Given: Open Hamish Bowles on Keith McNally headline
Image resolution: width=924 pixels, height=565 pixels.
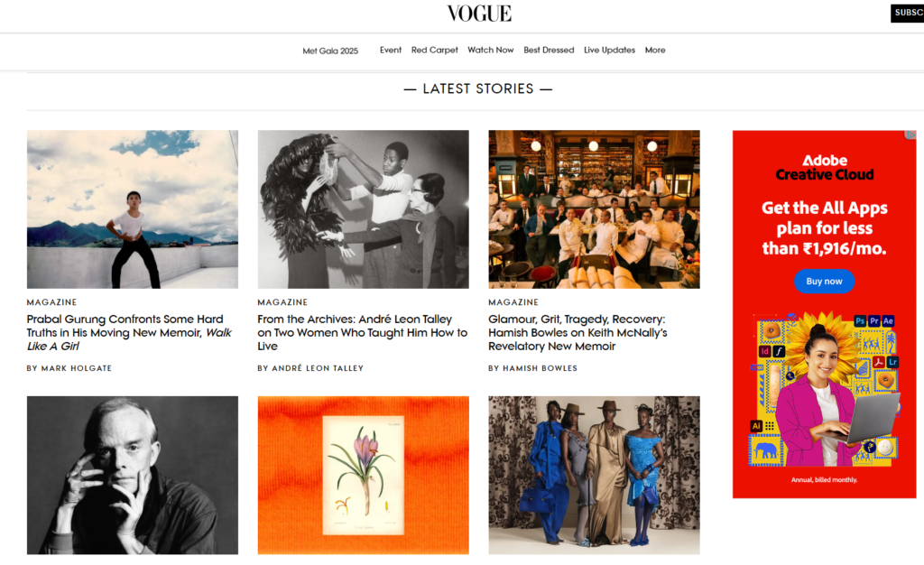Looking at the screenshot, I should [577, 332].
